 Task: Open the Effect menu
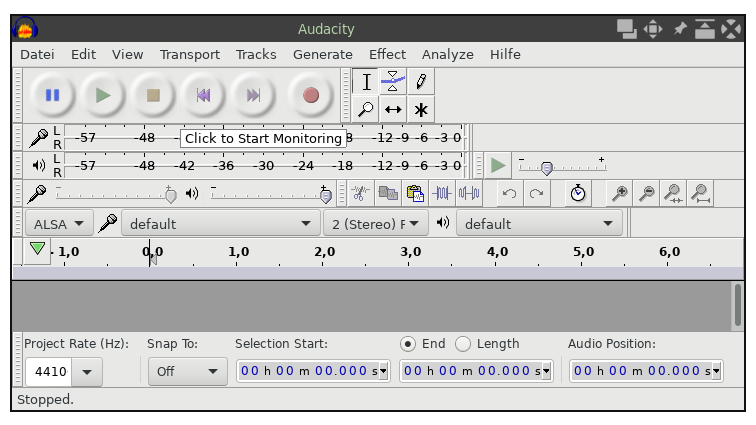[x=387, y=55]
